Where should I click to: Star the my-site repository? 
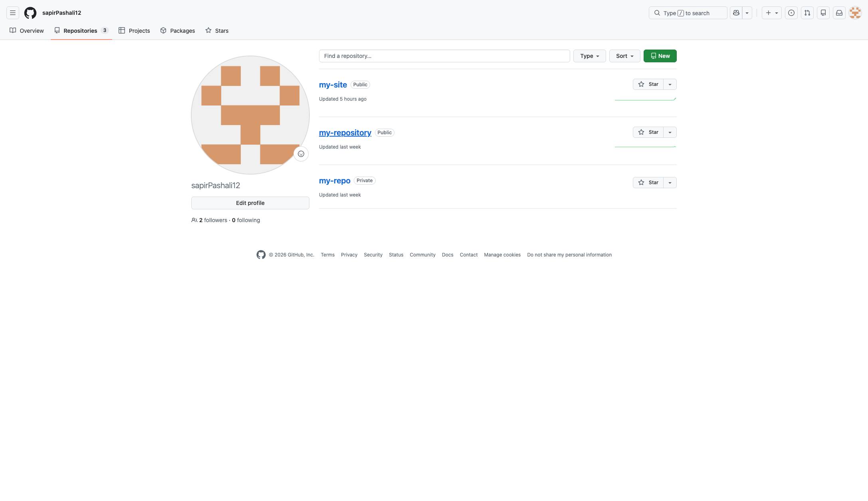point(648,84)
